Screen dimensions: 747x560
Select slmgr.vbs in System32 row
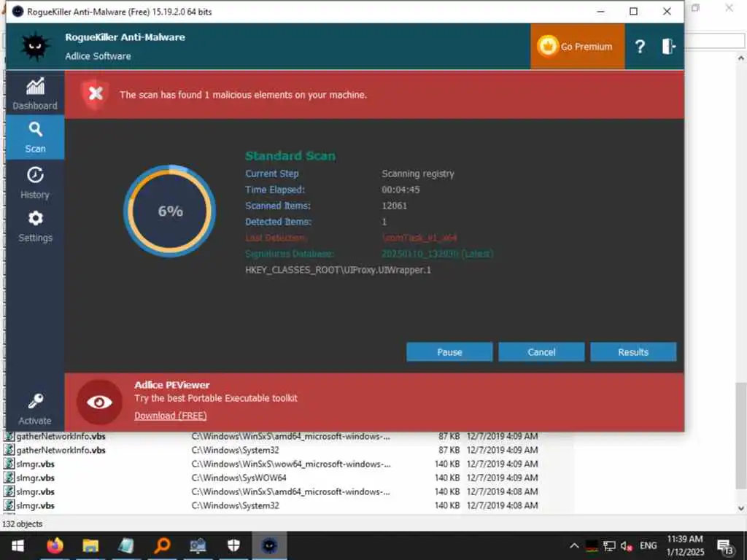click(271, 505)
